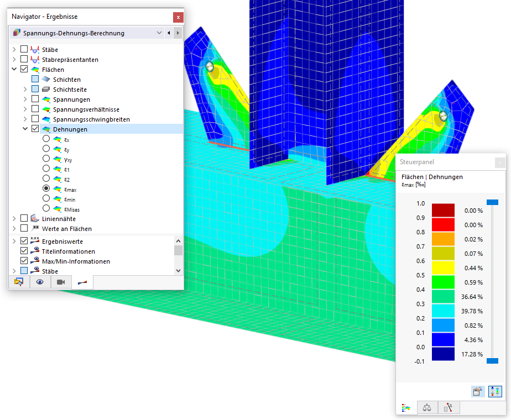Click the dark red 1.0 color swatch
The width and height of the screenshot is (511, 420).
click(443, 211)
